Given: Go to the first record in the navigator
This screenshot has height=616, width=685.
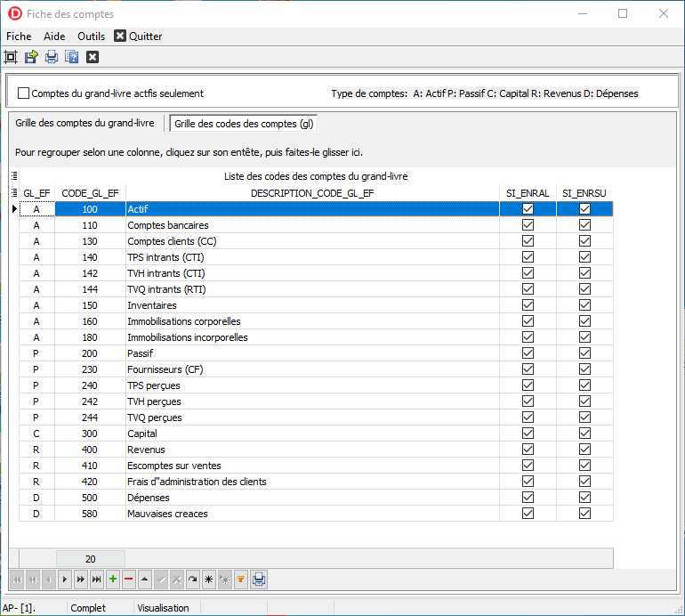Looking at the screenshot, I should tap(17, 580).
